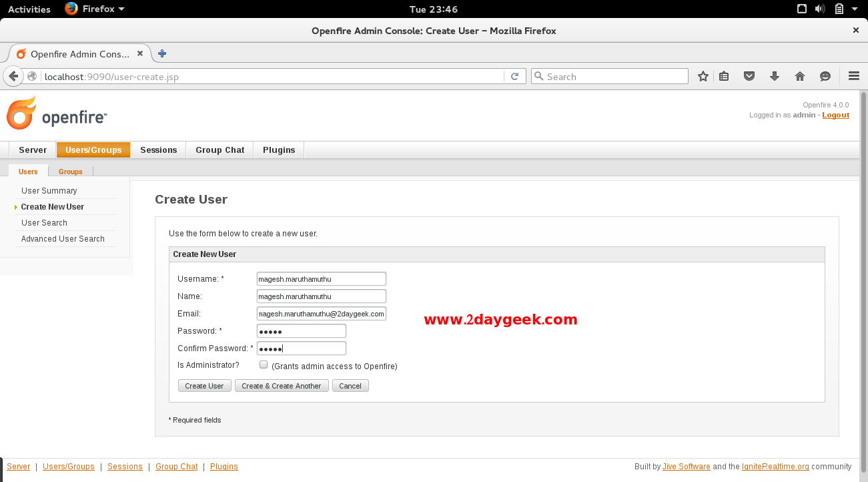The width and height of the screenshot is (868, 482).
Task: Click the Create User button
Action: pos(205,386)
